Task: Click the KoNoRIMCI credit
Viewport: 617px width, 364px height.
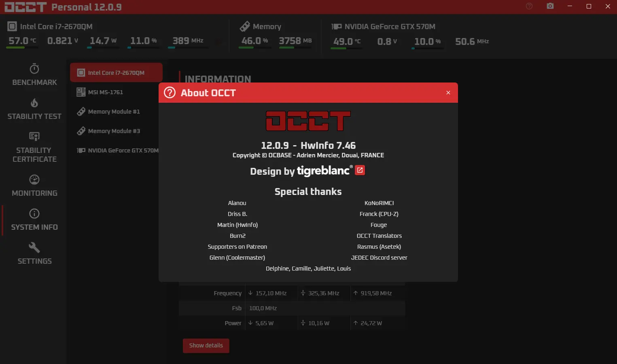Action: tap(379, 203)
